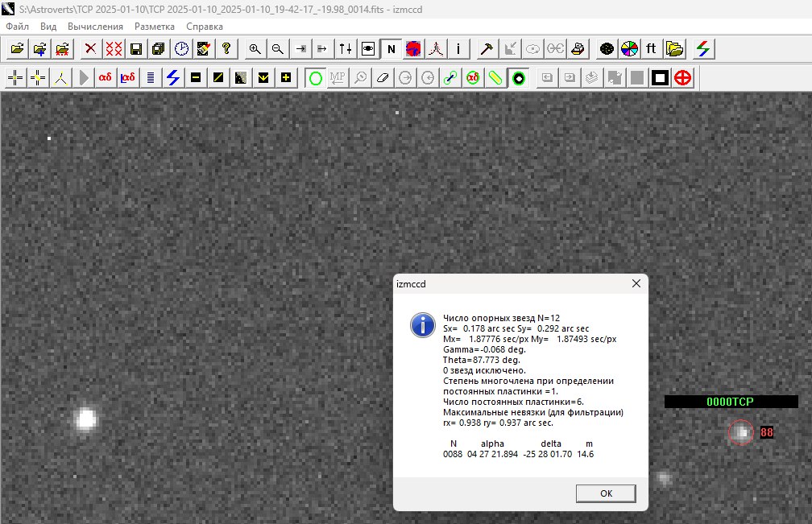Click the profile curve plot icon
812x524 pixels.
tap(436, 49)
